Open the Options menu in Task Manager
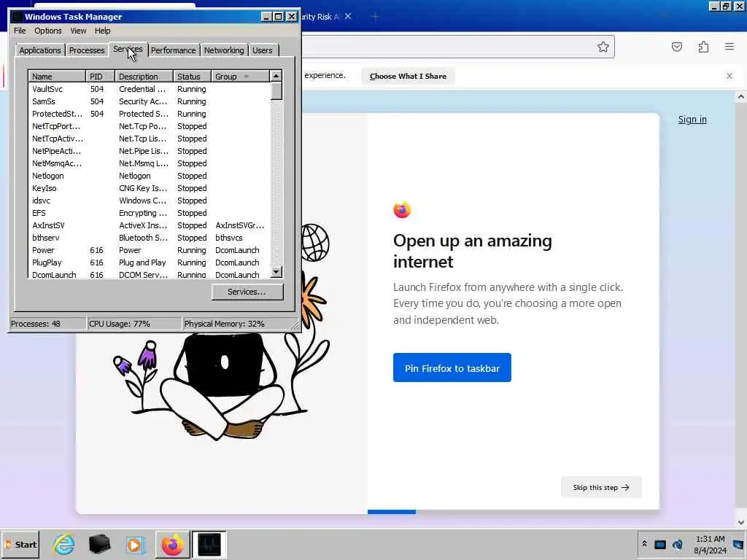The height and width of the screenshot is (560, 747). (x=47, y=31)
